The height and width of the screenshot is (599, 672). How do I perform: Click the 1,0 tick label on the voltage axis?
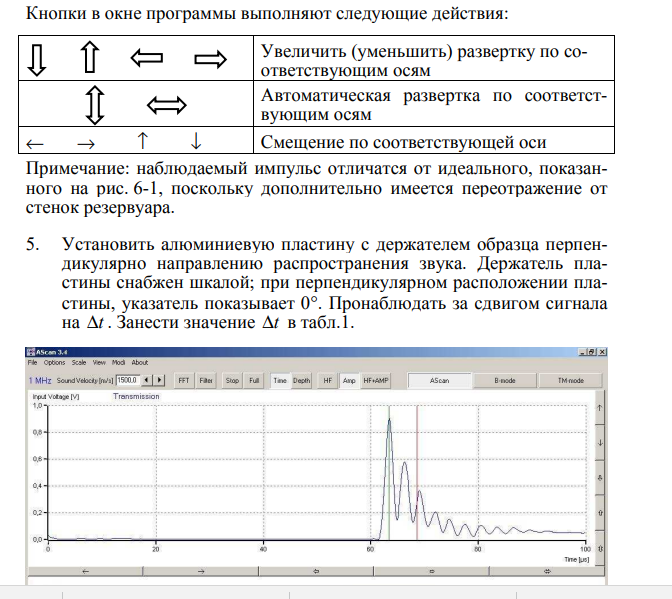[38, 405]
